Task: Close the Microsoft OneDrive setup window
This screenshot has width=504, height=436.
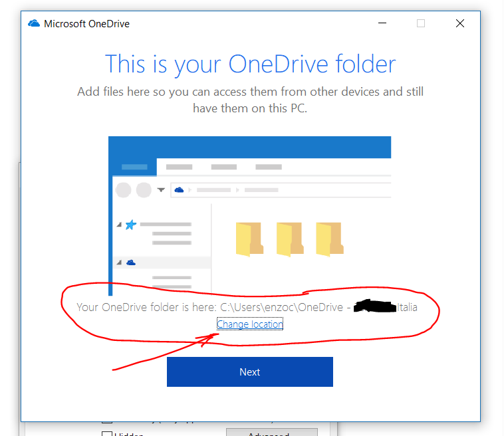Action: click(460, 23)
